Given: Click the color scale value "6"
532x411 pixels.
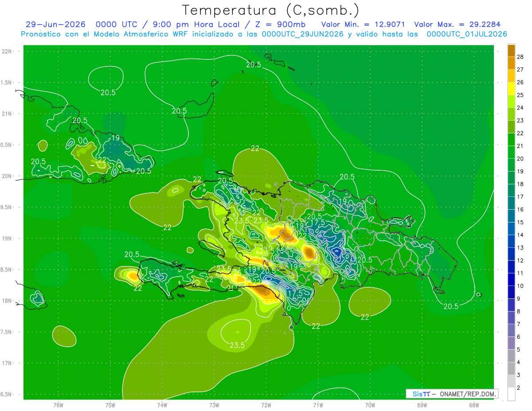Looking at the screenshot, I should coord(519,337).
